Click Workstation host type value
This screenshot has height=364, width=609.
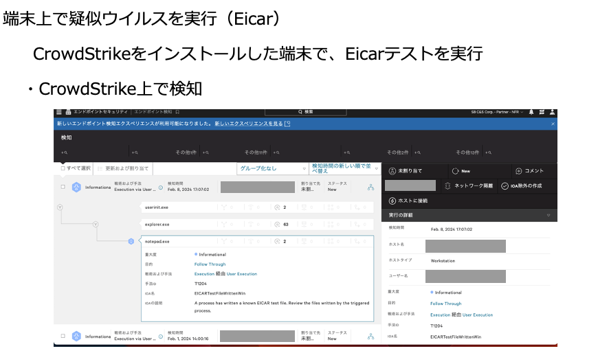point(443,261)
